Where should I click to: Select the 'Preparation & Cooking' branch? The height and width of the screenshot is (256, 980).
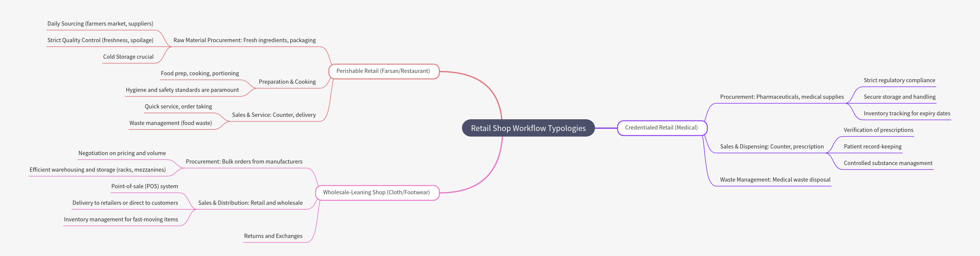[x=287, y=82]
